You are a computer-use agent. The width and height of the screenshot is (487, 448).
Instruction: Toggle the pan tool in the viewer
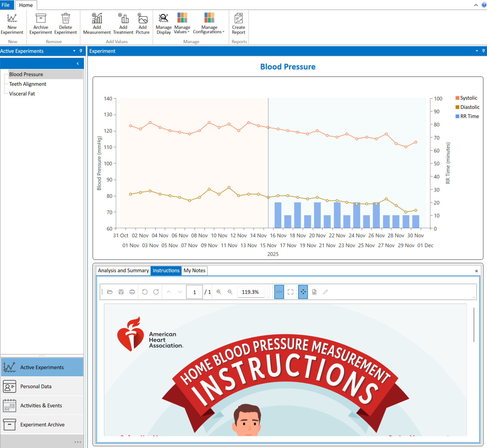(303, 292)
